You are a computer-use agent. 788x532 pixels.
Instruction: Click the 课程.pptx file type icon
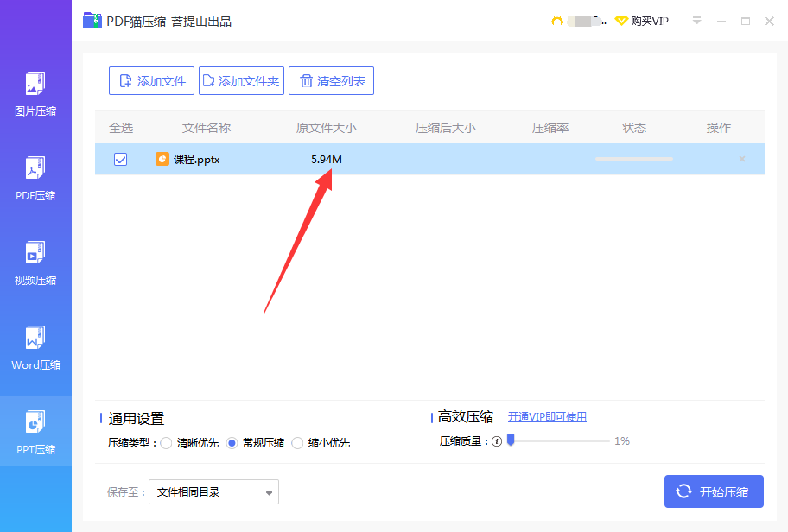[x=162, y=159]
